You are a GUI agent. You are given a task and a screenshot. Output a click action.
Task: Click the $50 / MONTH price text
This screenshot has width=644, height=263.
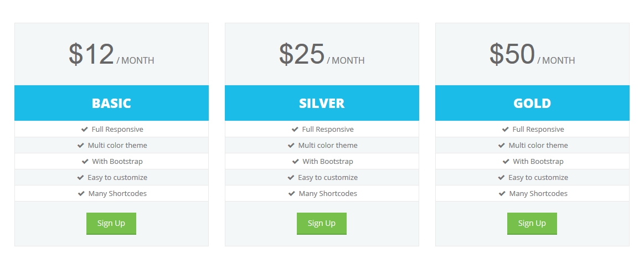(532, 55)
